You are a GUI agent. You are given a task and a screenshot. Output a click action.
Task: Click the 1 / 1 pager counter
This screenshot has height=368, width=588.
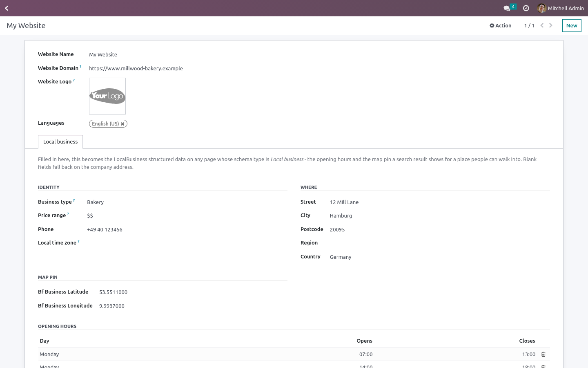coord(529,25)
